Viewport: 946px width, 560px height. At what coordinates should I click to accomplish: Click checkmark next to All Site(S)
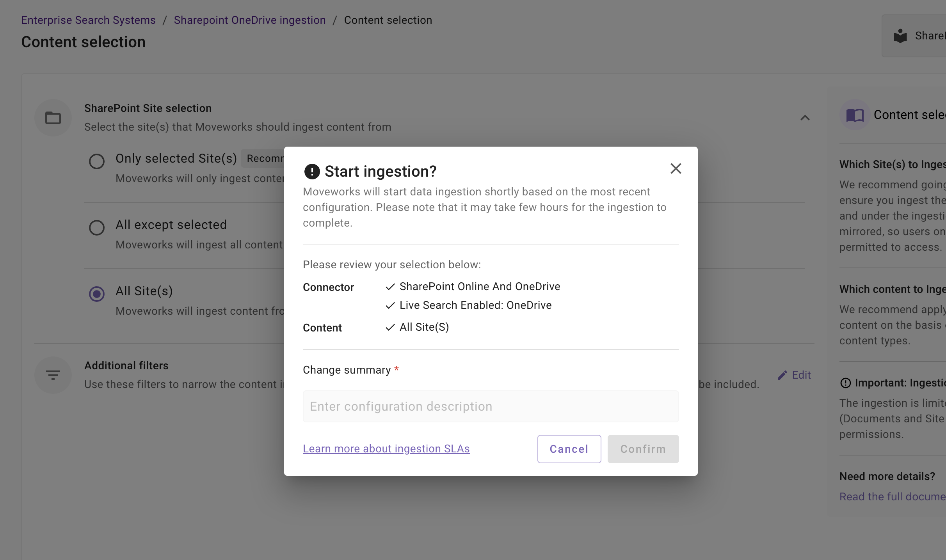coord(390,327)
